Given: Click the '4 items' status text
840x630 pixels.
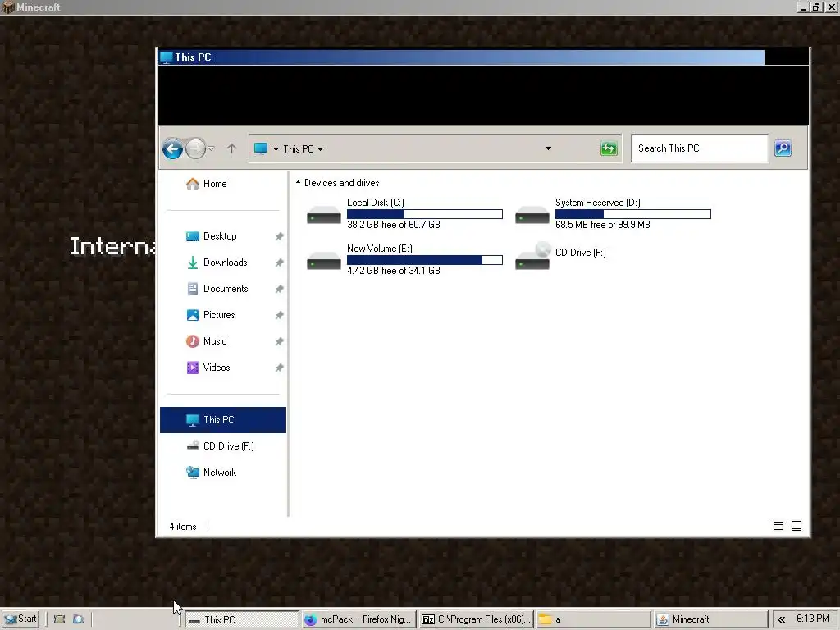Looking at the screenshot, I should (x=183, y=527).
